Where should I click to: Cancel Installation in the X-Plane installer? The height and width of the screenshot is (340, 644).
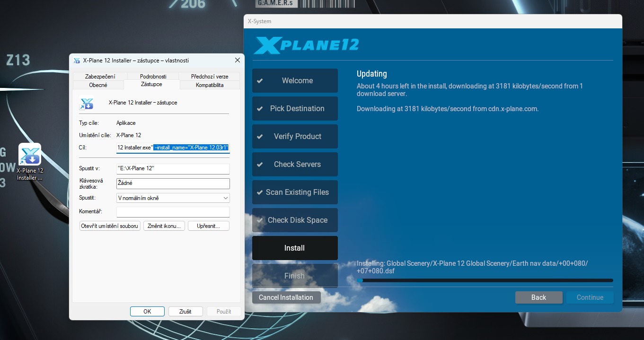tap(286, 297)
